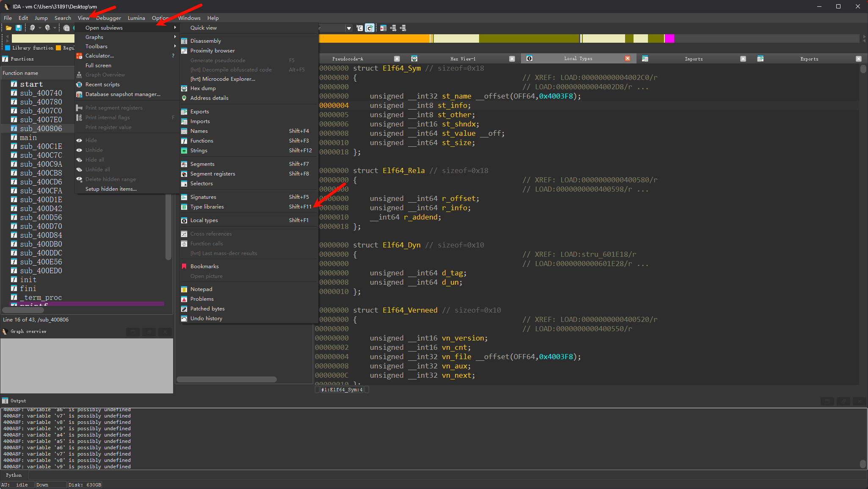Open the debugger selection dropdown arrow
Image resolution: width=868 pixels, height=489 pixels.
[x=349, y=28]
